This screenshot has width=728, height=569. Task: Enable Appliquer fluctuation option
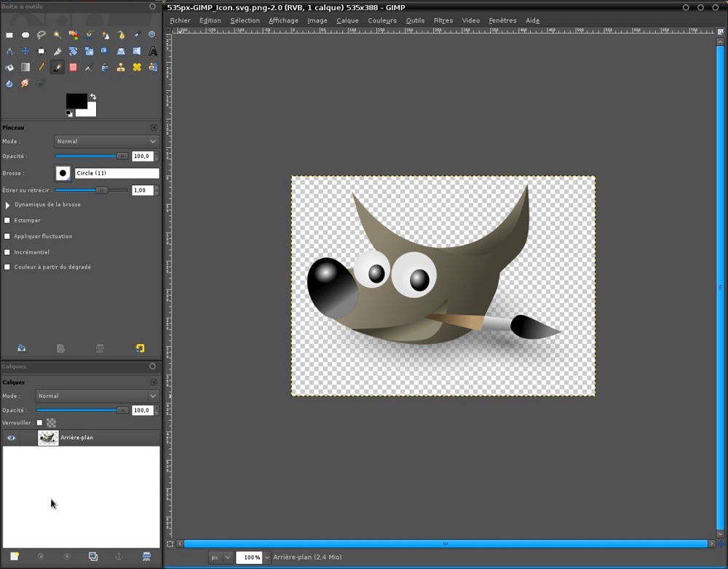[7, 236]
